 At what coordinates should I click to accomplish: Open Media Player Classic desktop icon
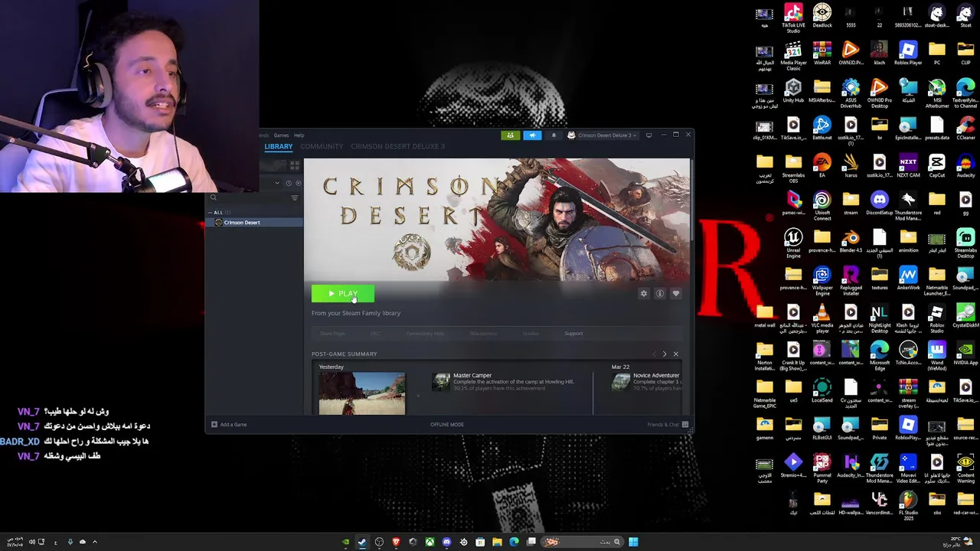click(793, 55)
